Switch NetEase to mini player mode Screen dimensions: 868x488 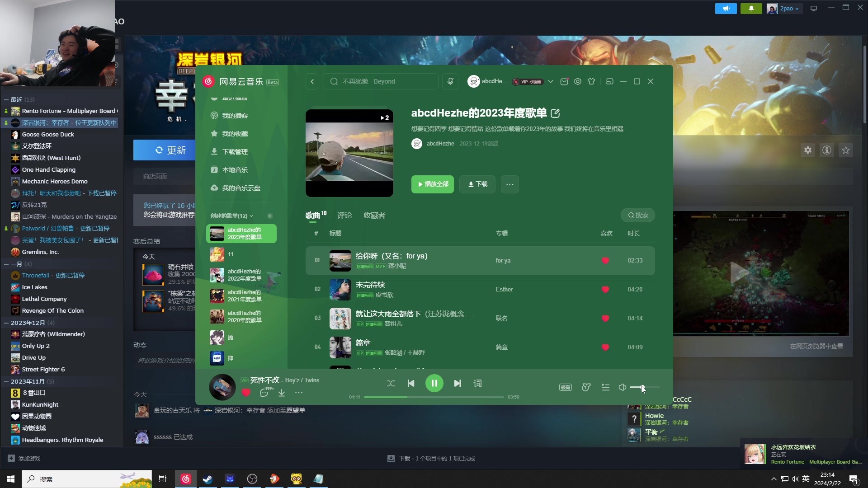(609, 81)
